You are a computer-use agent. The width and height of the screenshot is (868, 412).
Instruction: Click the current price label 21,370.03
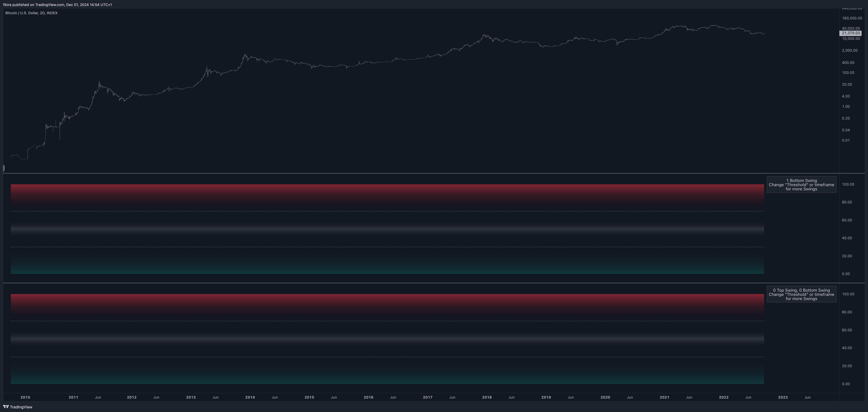(851, 33)
